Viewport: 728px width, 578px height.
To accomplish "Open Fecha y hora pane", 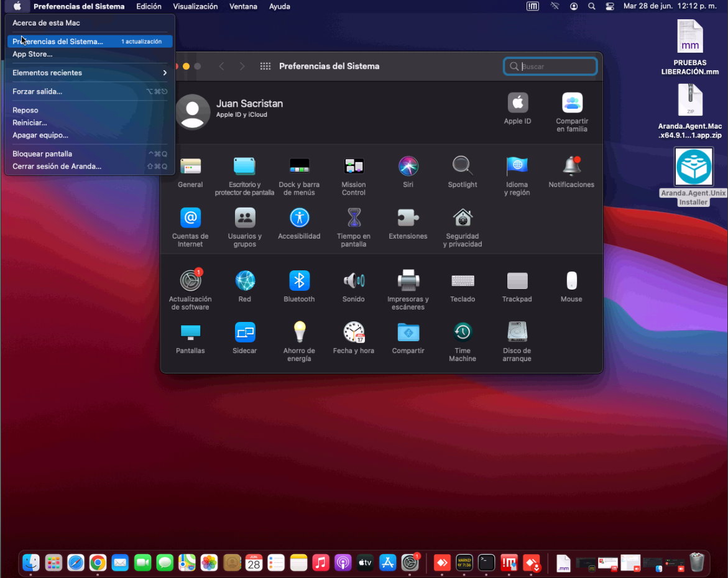I will pos(354,333).
